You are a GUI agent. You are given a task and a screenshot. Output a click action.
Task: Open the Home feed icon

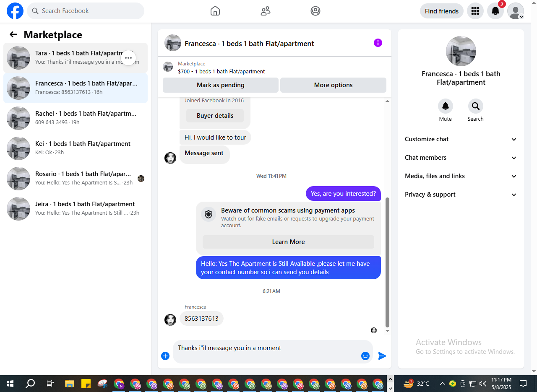[x=215, y=11]
